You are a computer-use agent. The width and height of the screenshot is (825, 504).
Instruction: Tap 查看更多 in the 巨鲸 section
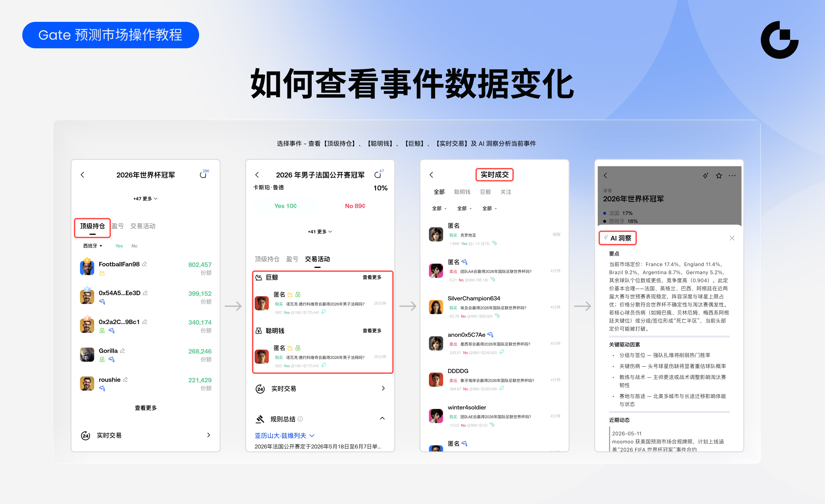click(x=372, y=277)
